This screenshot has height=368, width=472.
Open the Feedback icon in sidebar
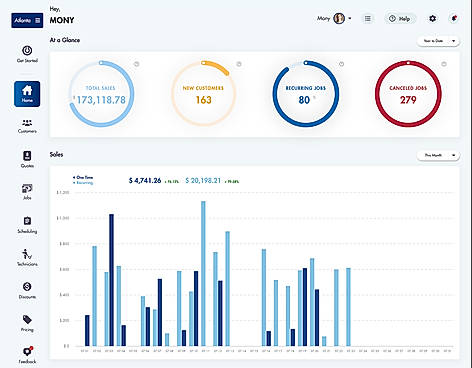(x=27, y=352)
